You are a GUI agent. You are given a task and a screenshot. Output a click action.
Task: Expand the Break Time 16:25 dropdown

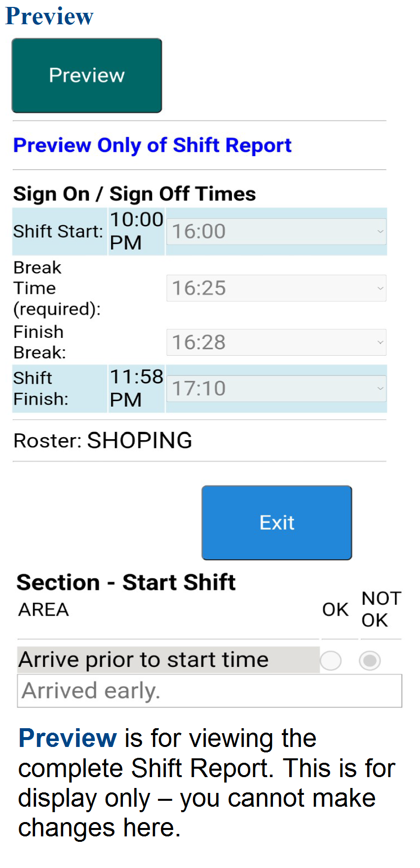click(276, 289)
